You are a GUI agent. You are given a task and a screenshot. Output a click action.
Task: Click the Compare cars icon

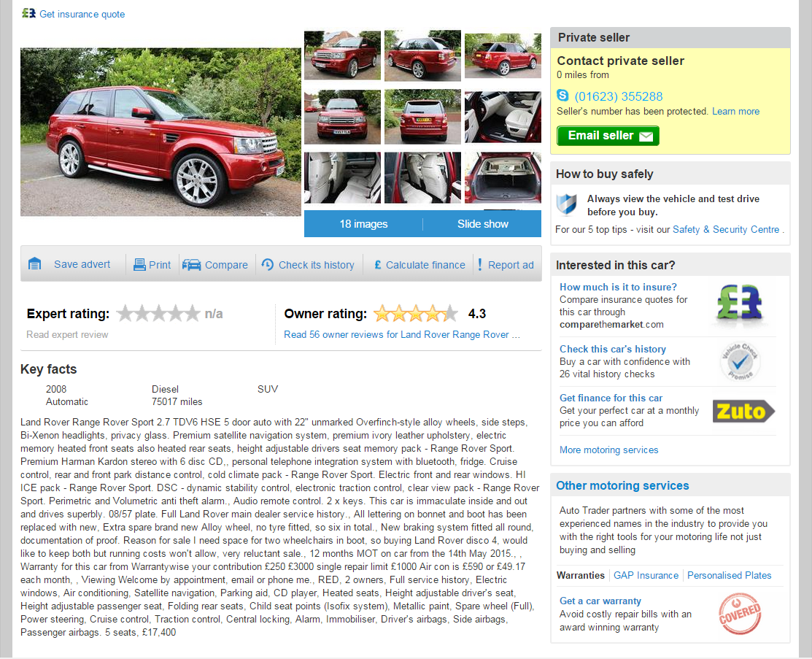click(x=192, y=265)
